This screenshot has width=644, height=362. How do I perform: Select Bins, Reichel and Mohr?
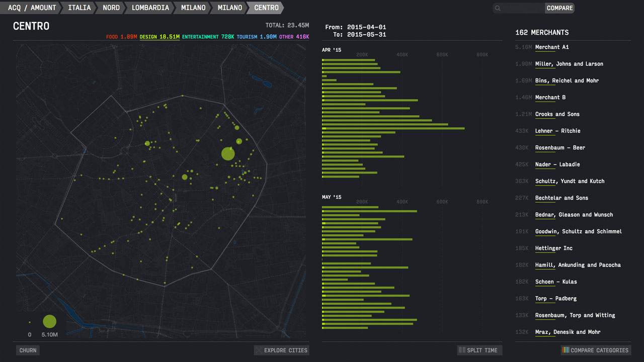[x=567, y=80]
